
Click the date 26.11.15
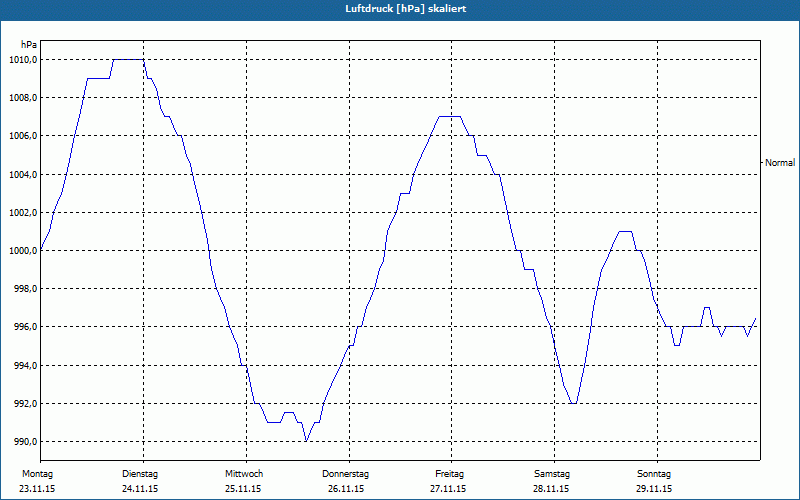[346, 489]
